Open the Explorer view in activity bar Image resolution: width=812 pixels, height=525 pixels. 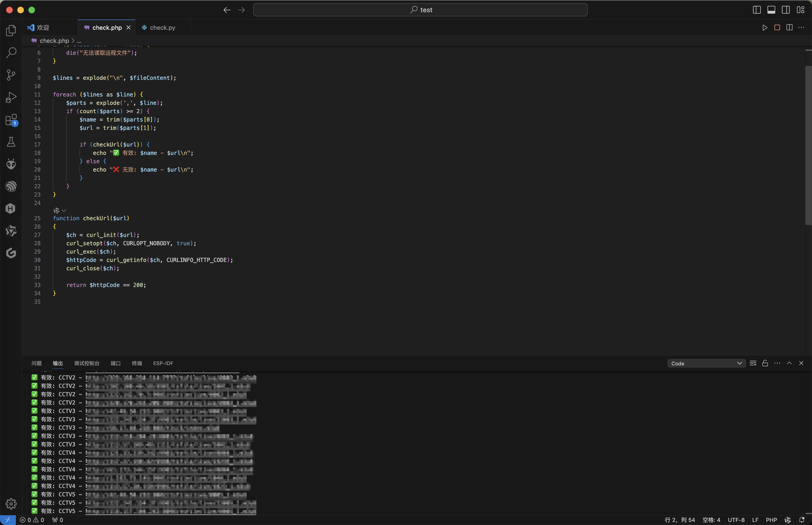tap(11, 30)
